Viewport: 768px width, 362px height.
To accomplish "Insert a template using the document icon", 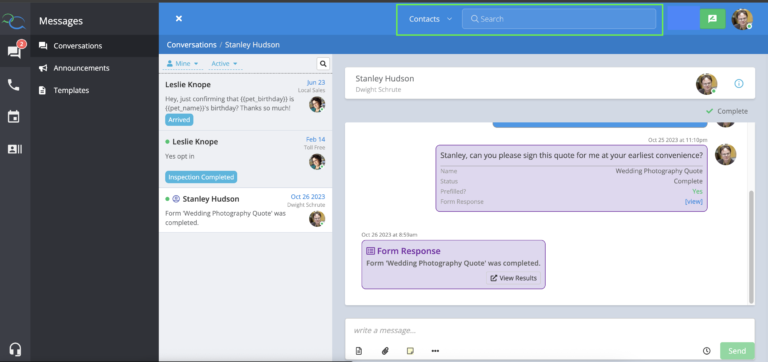I will click(x=359, y=351).
